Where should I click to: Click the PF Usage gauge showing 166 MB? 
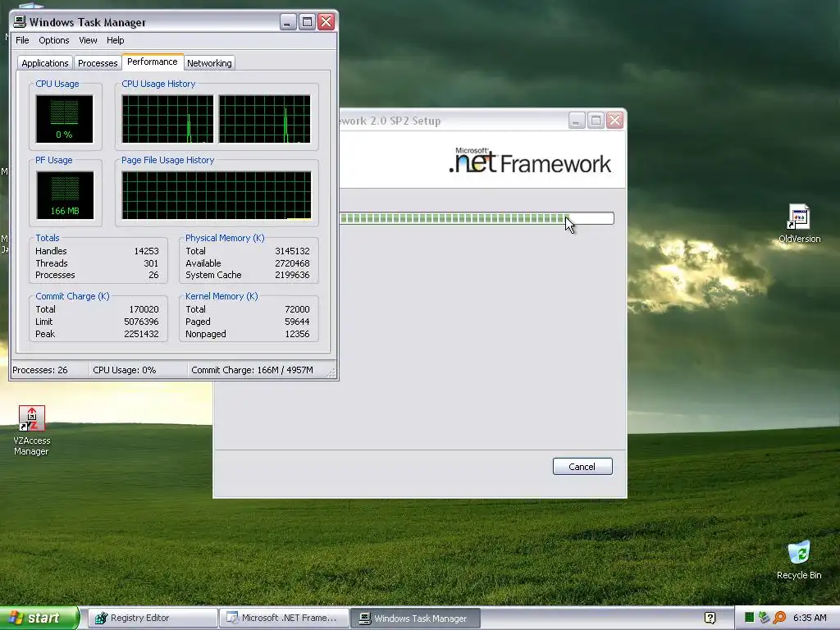coord(65,195)
